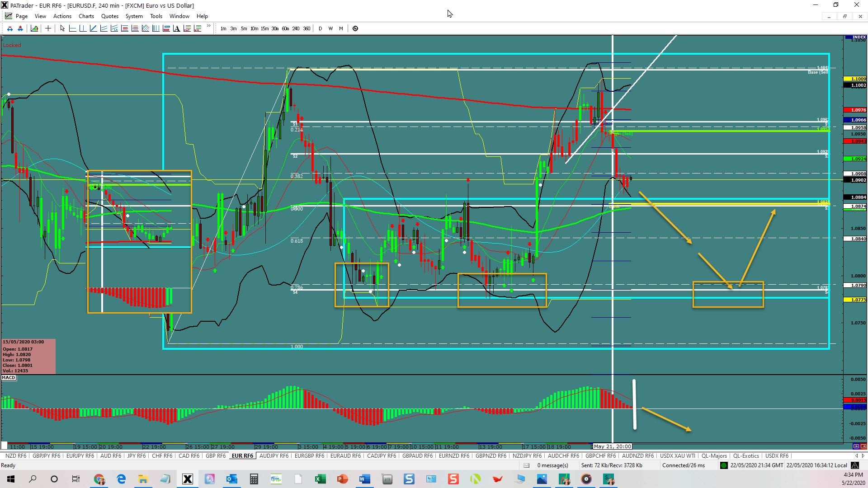The image size is (868, 488).
Task: Click the clock time settings icon
Action: tap(355, 28)
